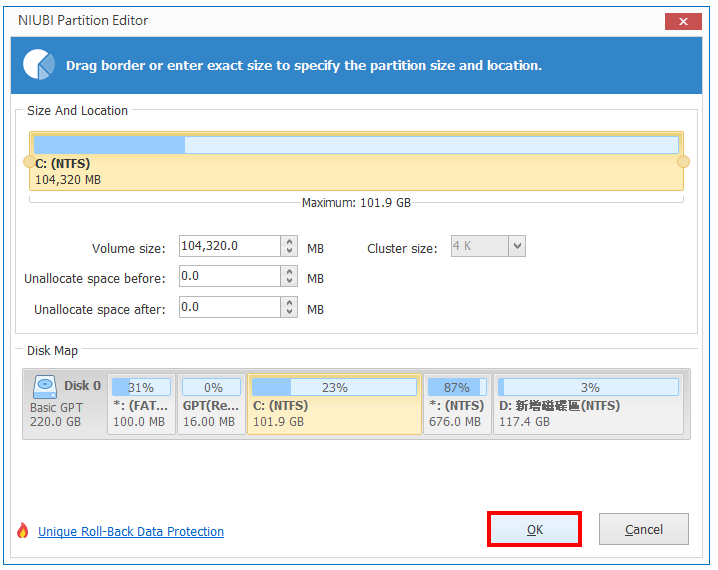The image size is (718, 570).
Task: Select C: (NTFS) 101.9 GB in Disk Map
Action: [334, 404]
